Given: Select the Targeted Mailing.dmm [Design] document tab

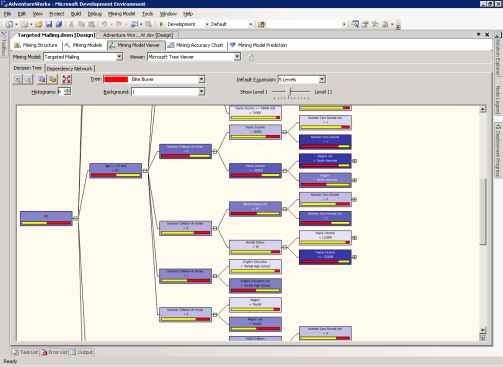Looking at the screenshot, I should (x=56, y=35).
